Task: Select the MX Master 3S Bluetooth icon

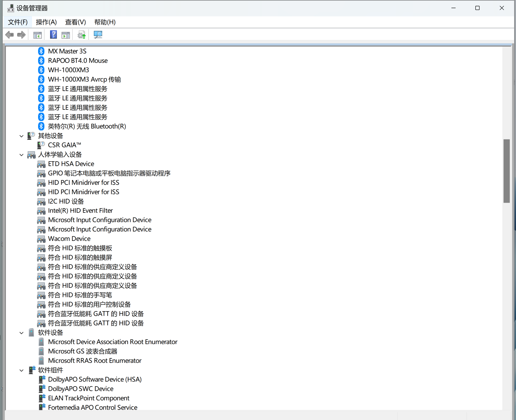Action: click(x=41, y=51)
